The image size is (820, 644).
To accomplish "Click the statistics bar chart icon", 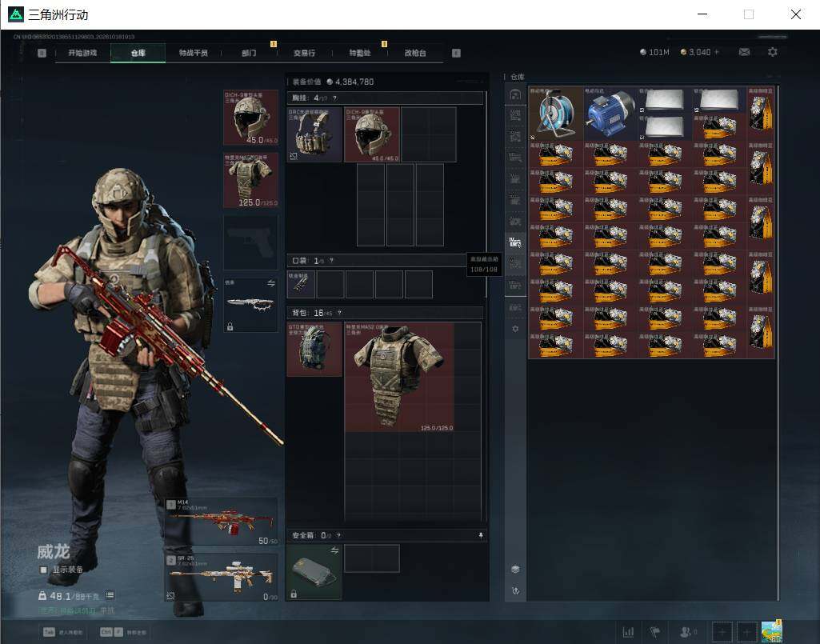I will click(x=628, y=632).
